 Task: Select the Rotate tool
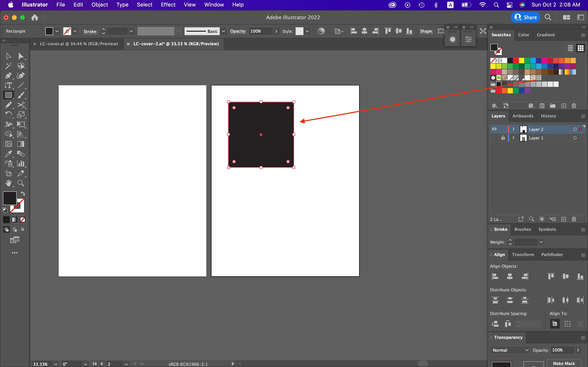[8, 115]
